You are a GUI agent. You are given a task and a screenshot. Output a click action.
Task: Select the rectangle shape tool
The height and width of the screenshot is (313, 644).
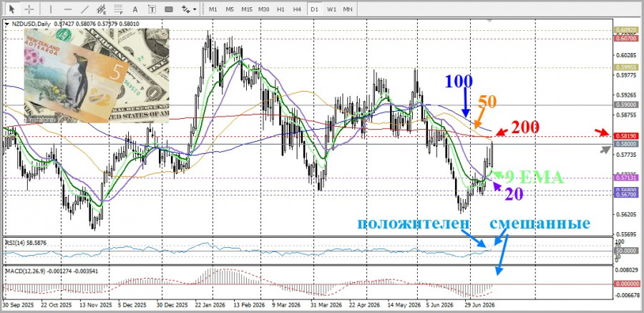168,9
